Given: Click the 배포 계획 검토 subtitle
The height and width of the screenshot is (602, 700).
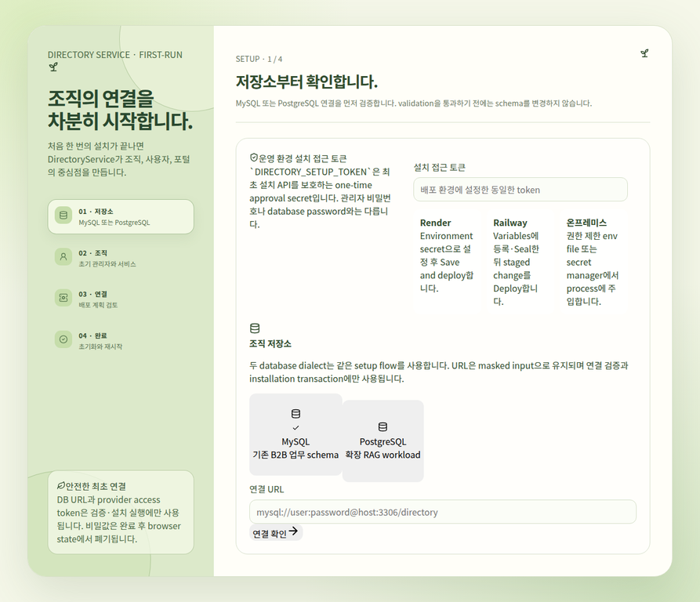Looking at the screenshot, I should tap(98, 305).
